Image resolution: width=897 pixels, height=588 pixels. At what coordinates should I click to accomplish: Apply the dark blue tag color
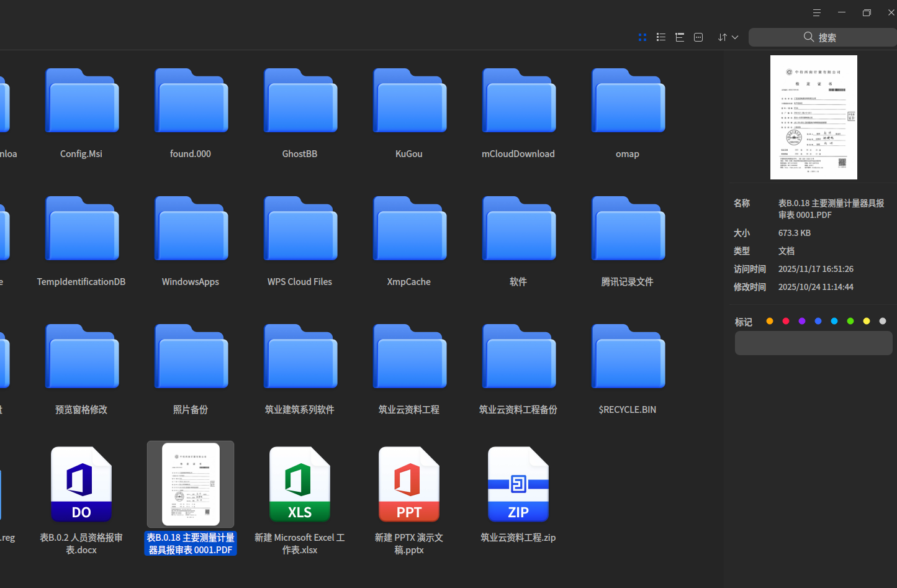tap(818, 321)
